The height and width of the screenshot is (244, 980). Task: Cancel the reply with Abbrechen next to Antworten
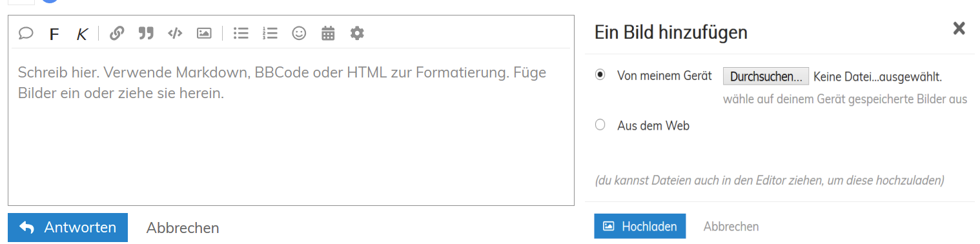[183, 228]
